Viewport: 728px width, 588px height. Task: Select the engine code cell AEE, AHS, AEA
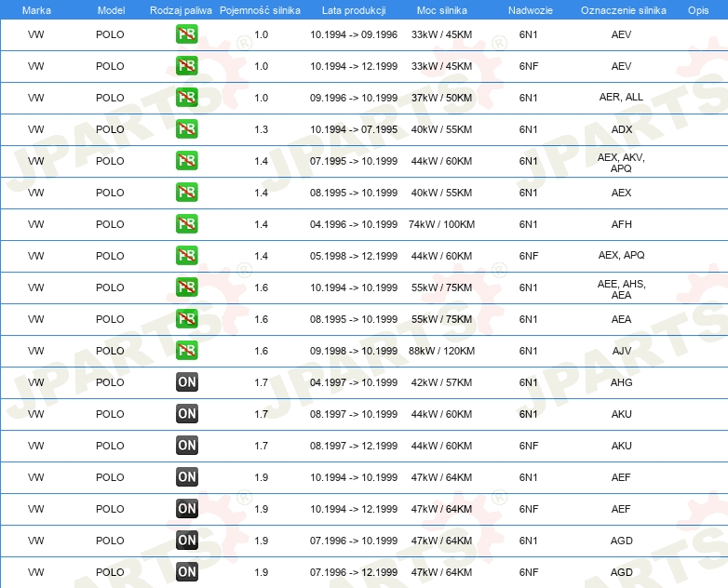[x=621, y=289]
